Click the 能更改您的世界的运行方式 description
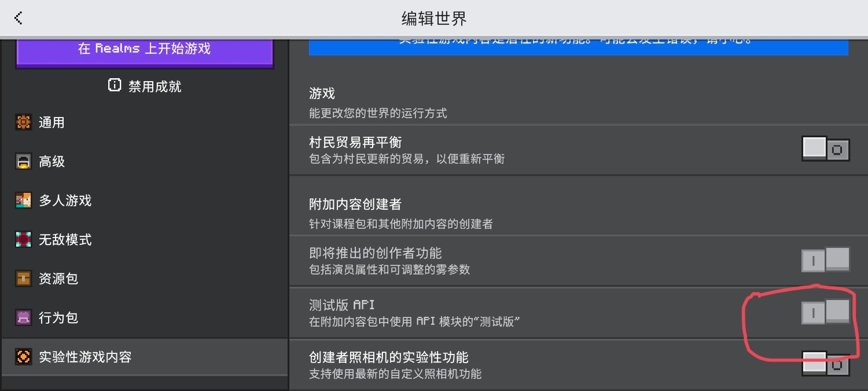Viewport: 868px width, 391px height. click(378, 113)
